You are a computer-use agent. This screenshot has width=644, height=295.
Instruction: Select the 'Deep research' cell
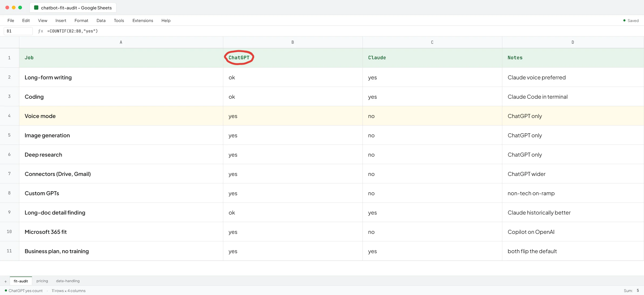[x=121, y=154]
